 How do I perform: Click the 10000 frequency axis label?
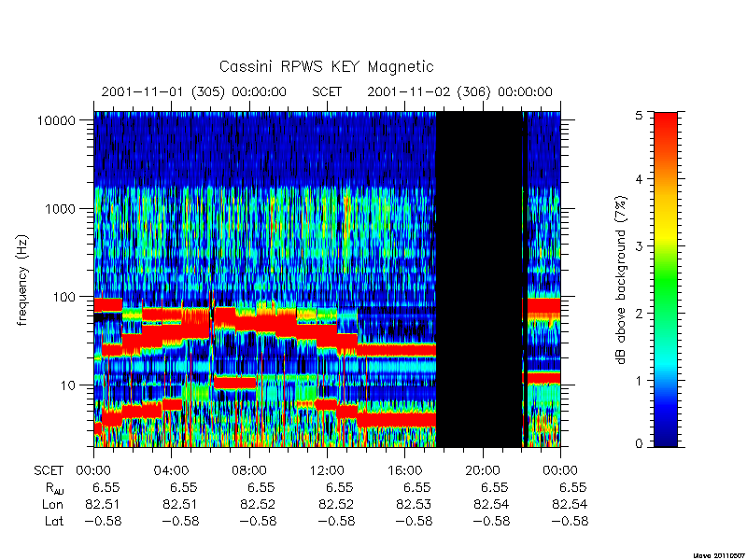coord(56,121)
